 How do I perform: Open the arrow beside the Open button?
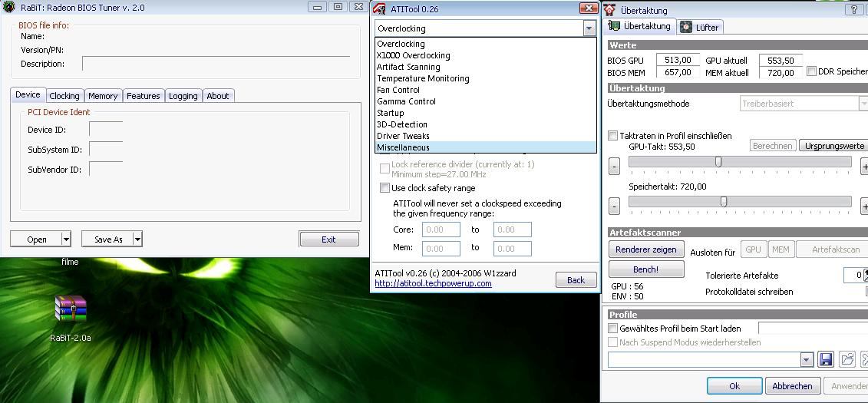coord(67,239)
